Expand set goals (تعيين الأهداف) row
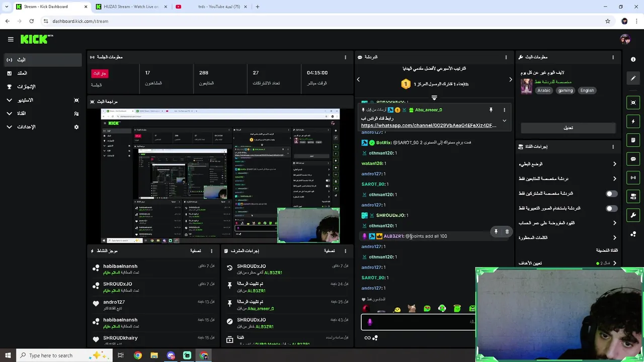This screenshot has width=644, height=362. (x=614, y=263)
